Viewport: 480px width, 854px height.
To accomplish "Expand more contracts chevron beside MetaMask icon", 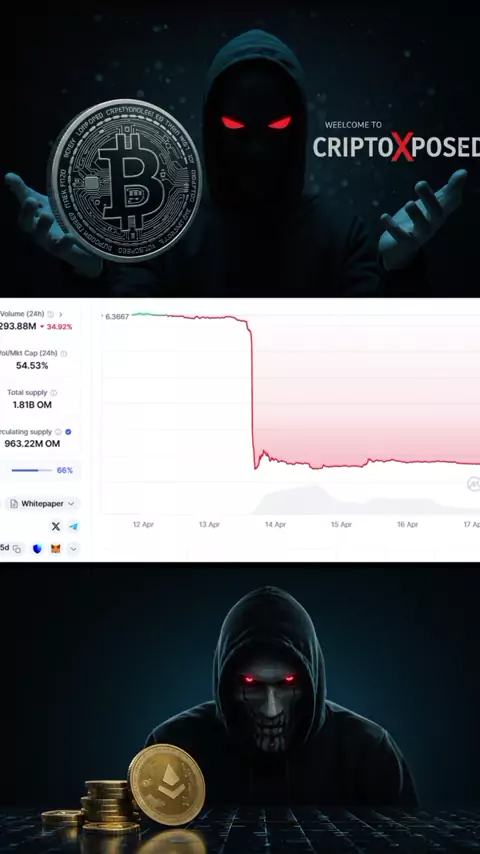I will [74, 548].
